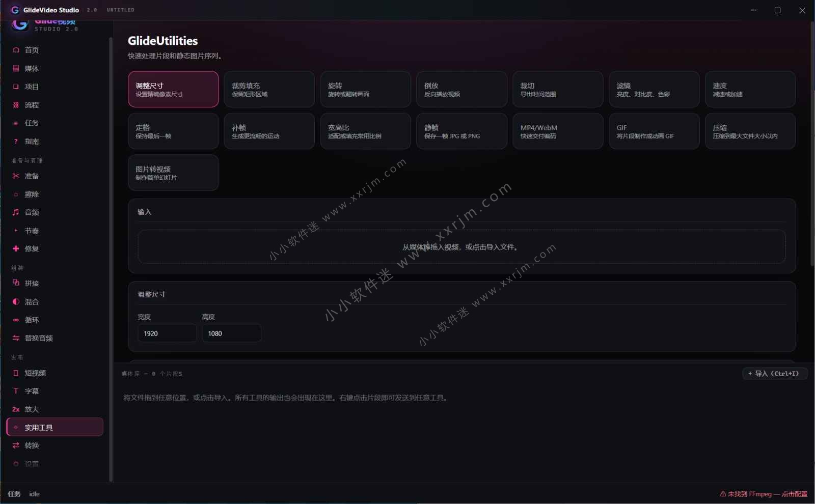Click the list icon beside 任务 in sidebar

pos(16,123)
